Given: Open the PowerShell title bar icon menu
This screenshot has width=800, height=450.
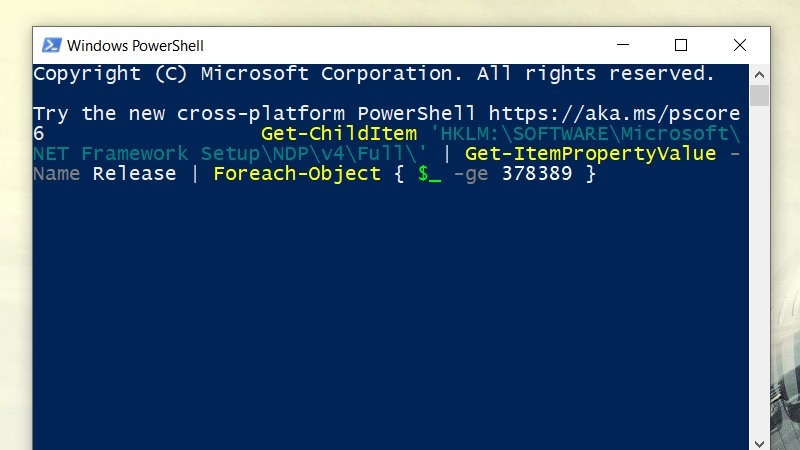Looking at the screenshot, I should point(50,45).
